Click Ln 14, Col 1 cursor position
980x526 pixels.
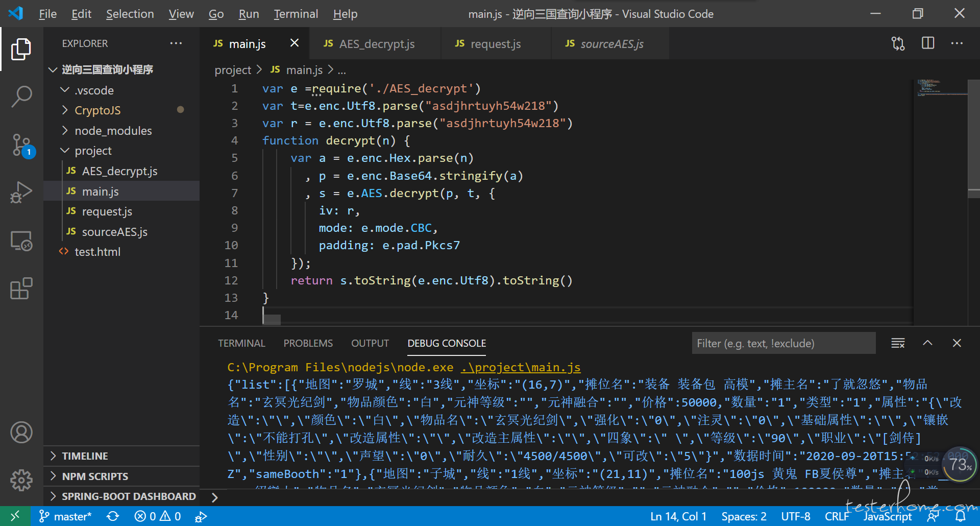click(x=678, y=516)
